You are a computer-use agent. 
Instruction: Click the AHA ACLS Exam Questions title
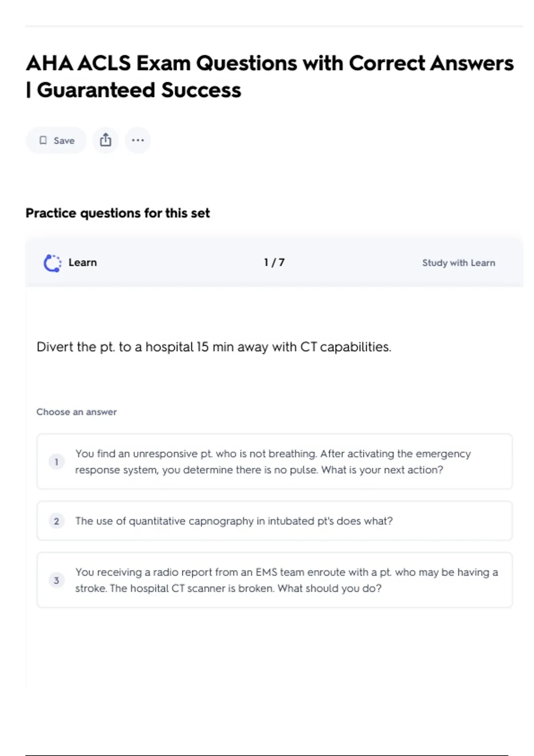(270, 63)
